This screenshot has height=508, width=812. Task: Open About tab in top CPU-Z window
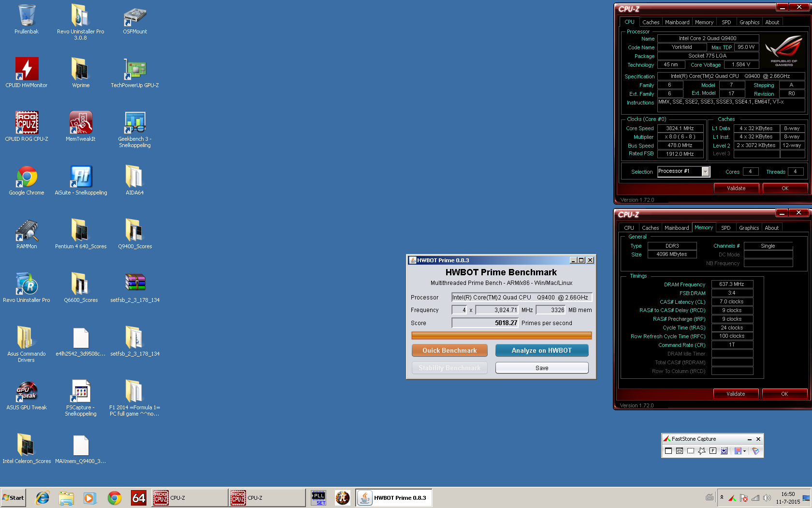[772, 22]
